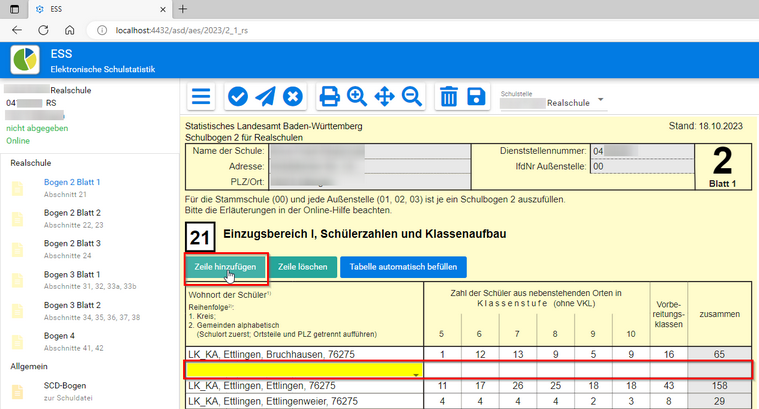
Task: Click the browser reload button
Action: pyautogui.click(x=43, y=30)
